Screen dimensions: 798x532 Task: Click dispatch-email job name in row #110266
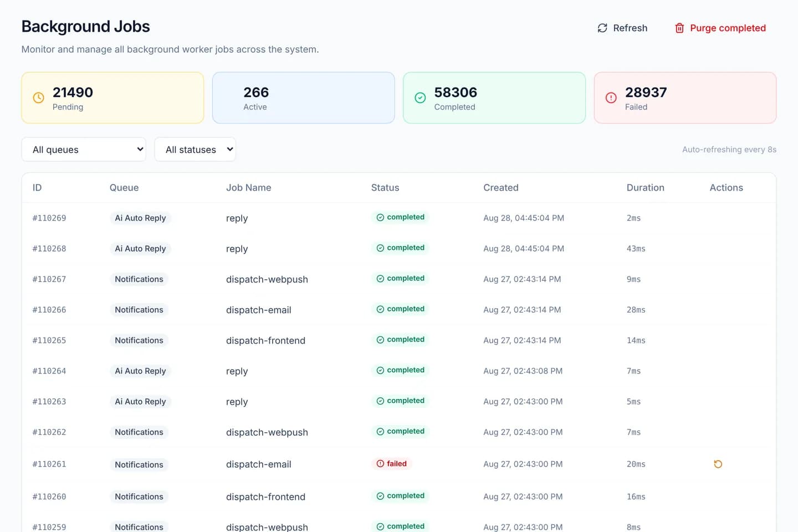point(259,310)
